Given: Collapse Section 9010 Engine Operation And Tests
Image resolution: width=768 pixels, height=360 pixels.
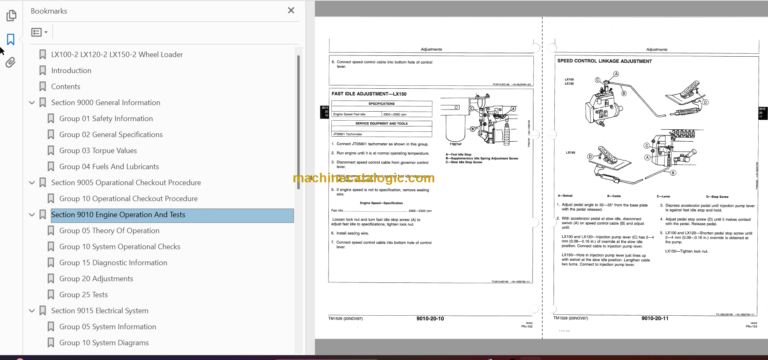Looking at the screenshot, I should [x=32, y=215].
